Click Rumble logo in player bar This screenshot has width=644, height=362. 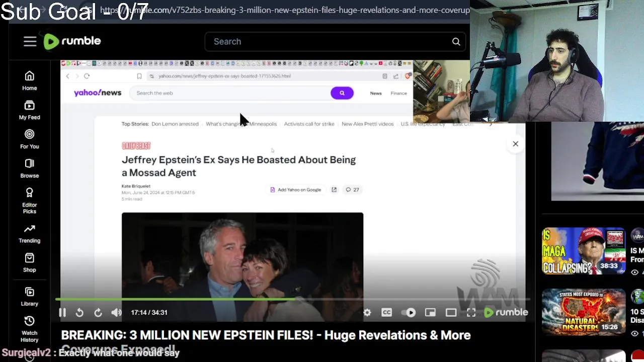(x=506, y=312)
